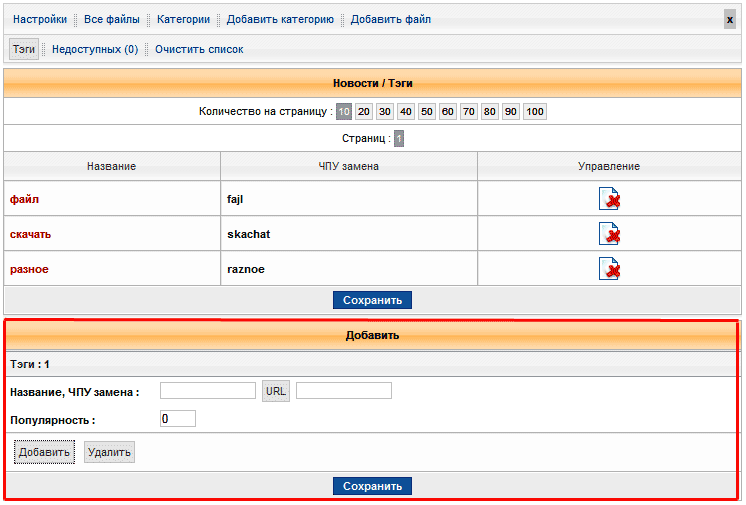Click the tag name input field
Viewport: 746px width, 505px height.
[208, 391]
